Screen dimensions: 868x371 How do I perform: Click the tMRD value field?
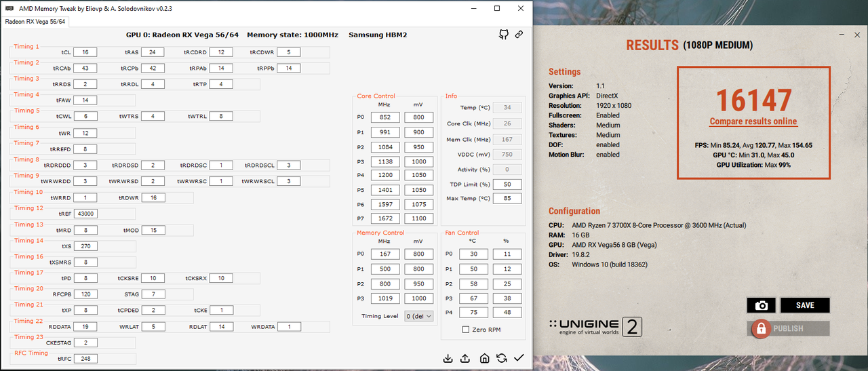(x=85, y=230)
